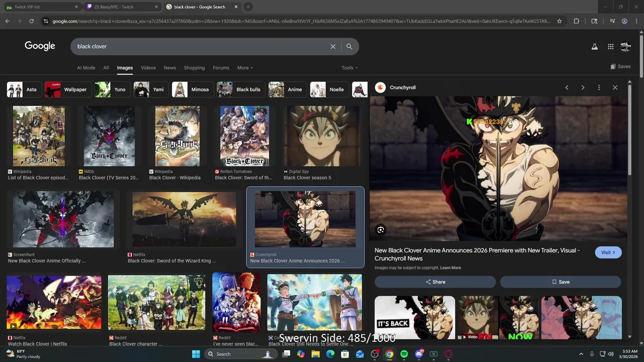Open Saves collection
The image size is (644, 362).
tap(620, 66)
